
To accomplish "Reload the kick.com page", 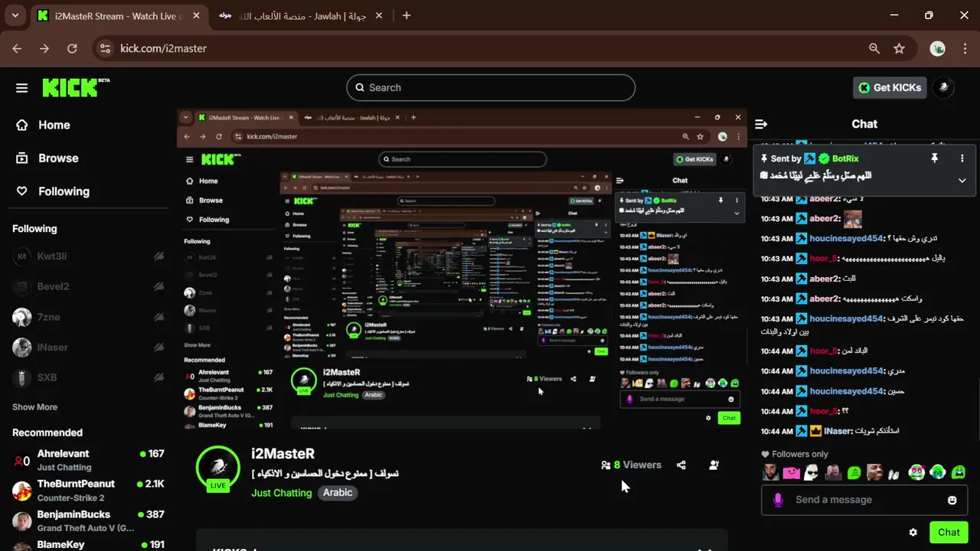I will click(x=72, y=48).
